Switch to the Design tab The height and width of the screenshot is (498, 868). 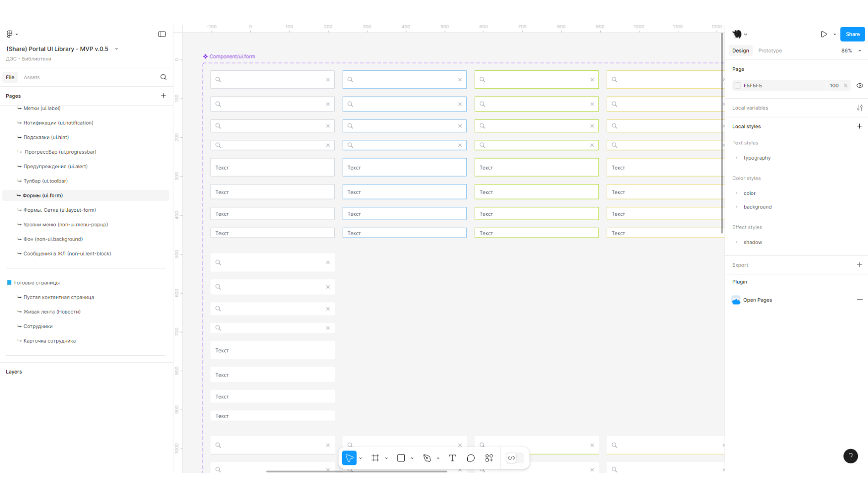pos(740,51)
